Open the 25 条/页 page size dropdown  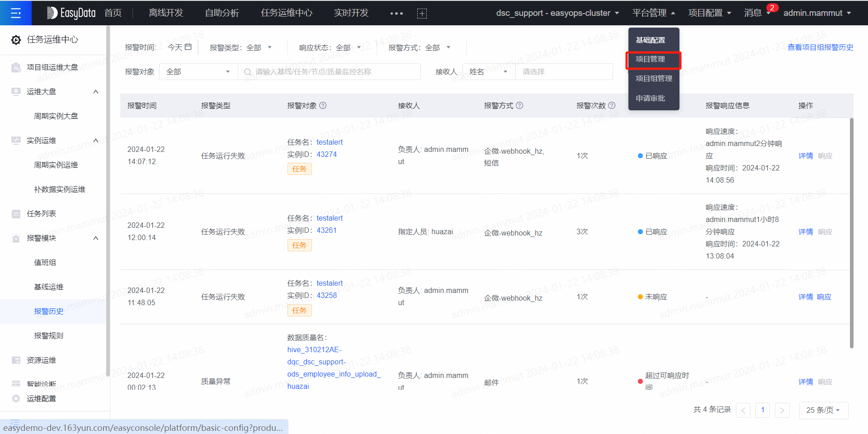(x=824, y=410)
